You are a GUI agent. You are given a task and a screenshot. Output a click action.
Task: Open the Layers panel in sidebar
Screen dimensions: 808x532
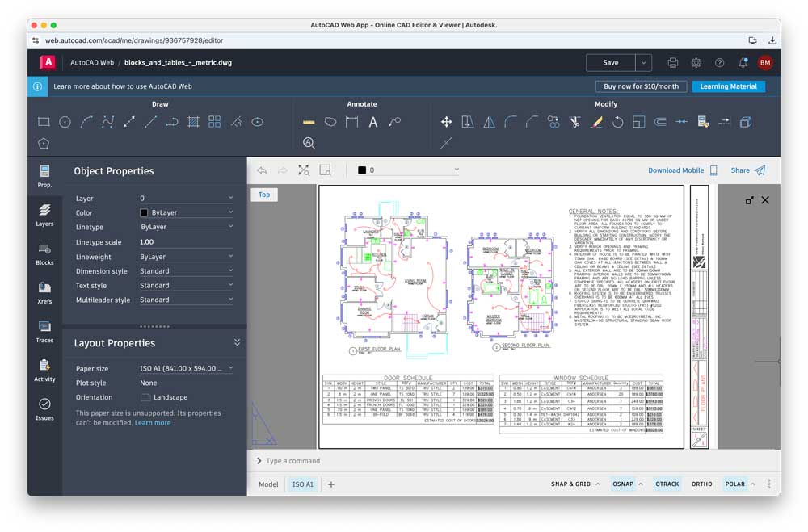click(44, 214)
